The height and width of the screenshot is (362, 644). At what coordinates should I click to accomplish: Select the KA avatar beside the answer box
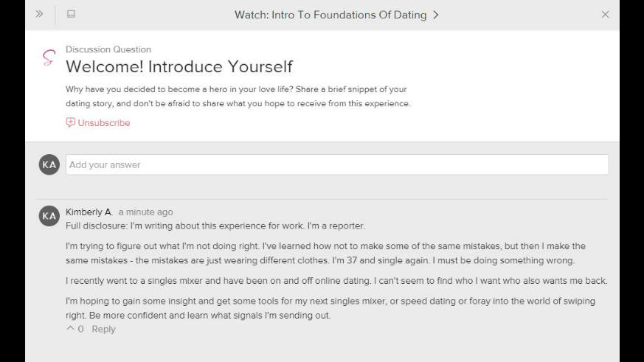point(49,164)
